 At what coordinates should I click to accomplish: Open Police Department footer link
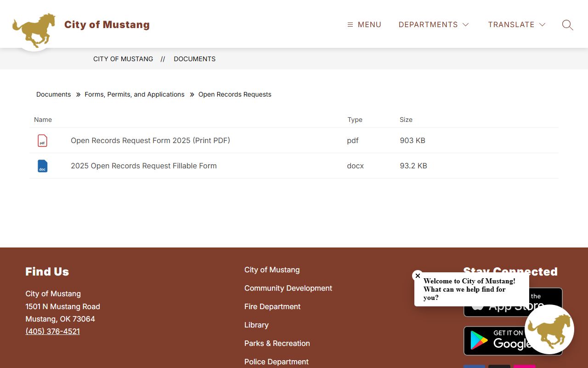click(x=277, y=362)
